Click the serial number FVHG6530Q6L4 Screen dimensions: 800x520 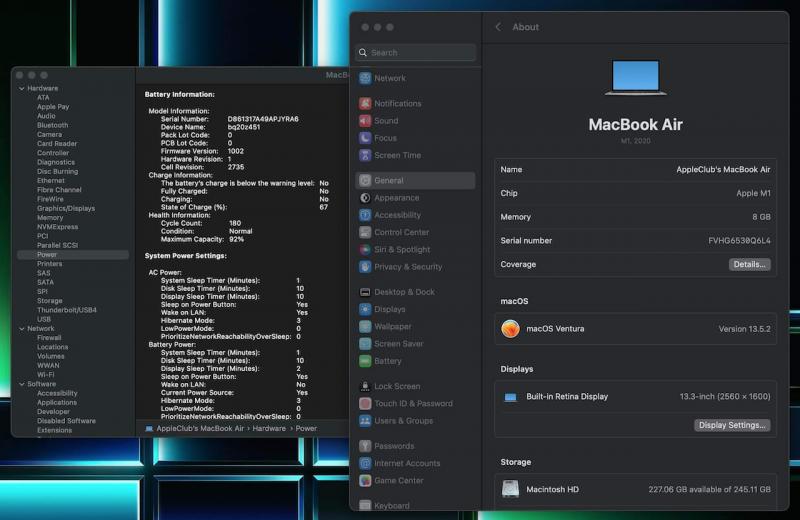739,241
